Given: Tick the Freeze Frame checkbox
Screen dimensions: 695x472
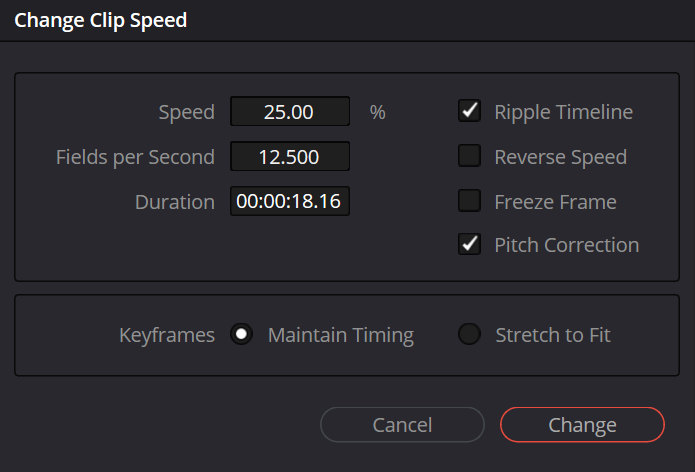Looking at the screenshot, I should (x=470, y=202).
